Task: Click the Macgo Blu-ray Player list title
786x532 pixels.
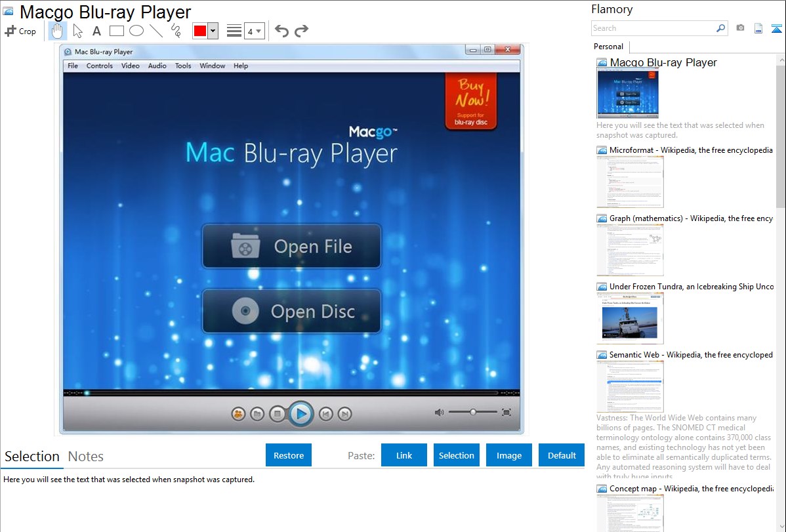Action: pyautogui.click(x=663, y=63)
